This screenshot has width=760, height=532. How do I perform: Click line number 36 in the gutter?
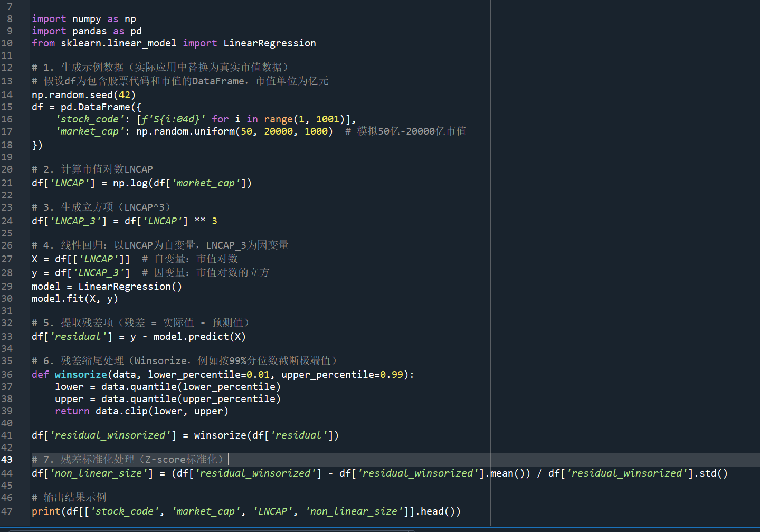pos(7,375)
